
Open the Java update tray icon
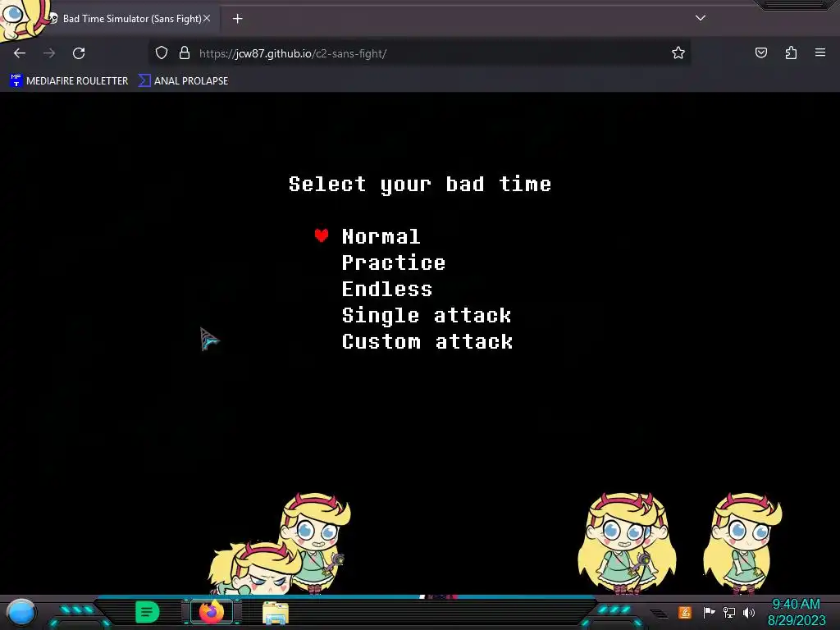[685, 612]
